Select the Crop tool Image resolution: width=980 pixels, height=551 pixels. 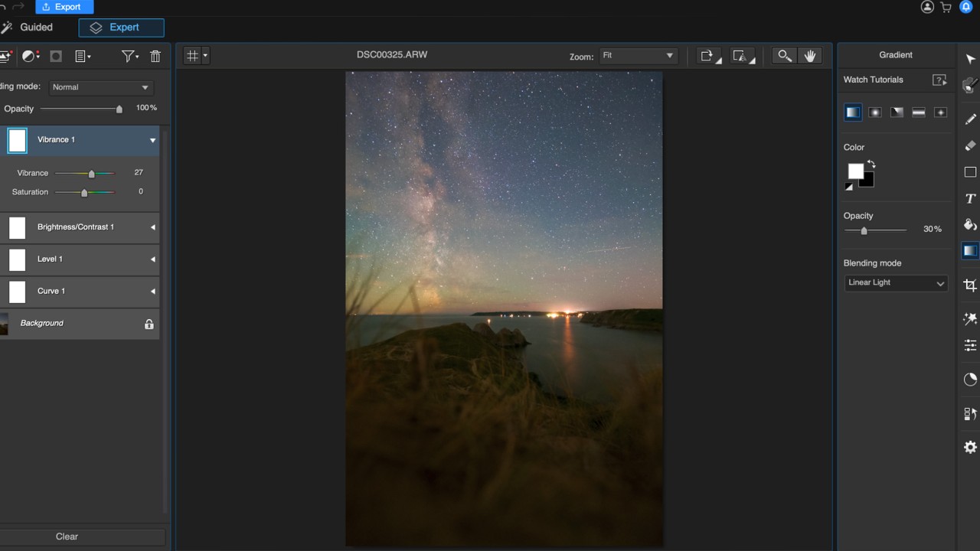[x=970, y=285]
